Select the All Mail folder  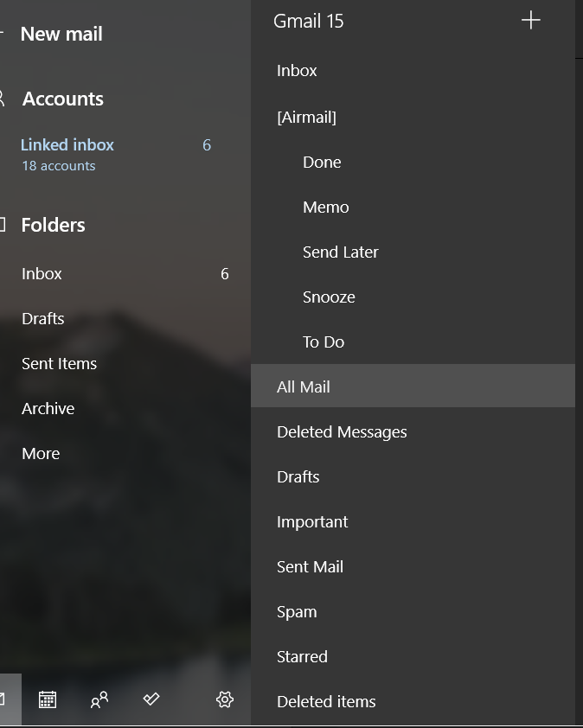tap(413, 386)
